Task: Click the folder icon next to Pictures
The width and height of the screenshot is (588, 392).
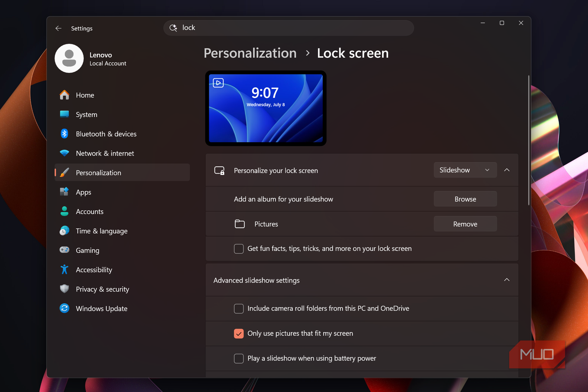Action: tap(240, 224)
